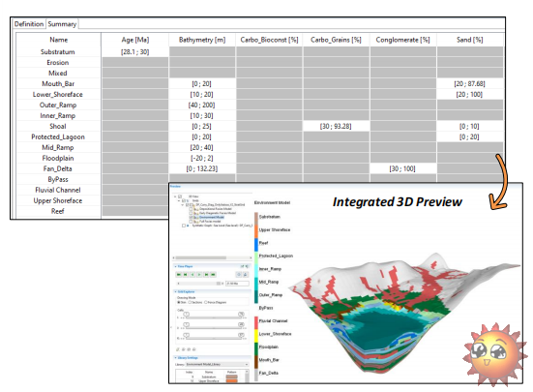533x392 pixels.
Task: Click play forward in Time Player
Action: click(199, 274)
